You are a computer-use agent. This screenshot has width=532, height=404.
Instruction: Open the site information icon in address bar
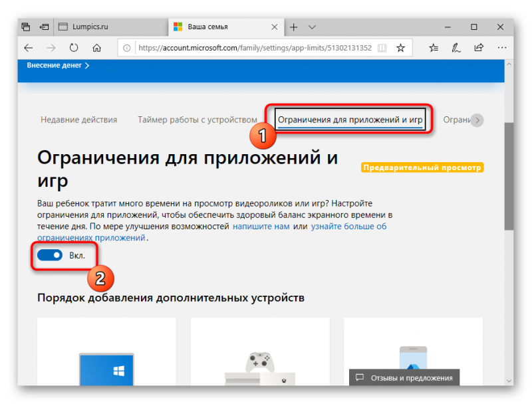(126, 48)
